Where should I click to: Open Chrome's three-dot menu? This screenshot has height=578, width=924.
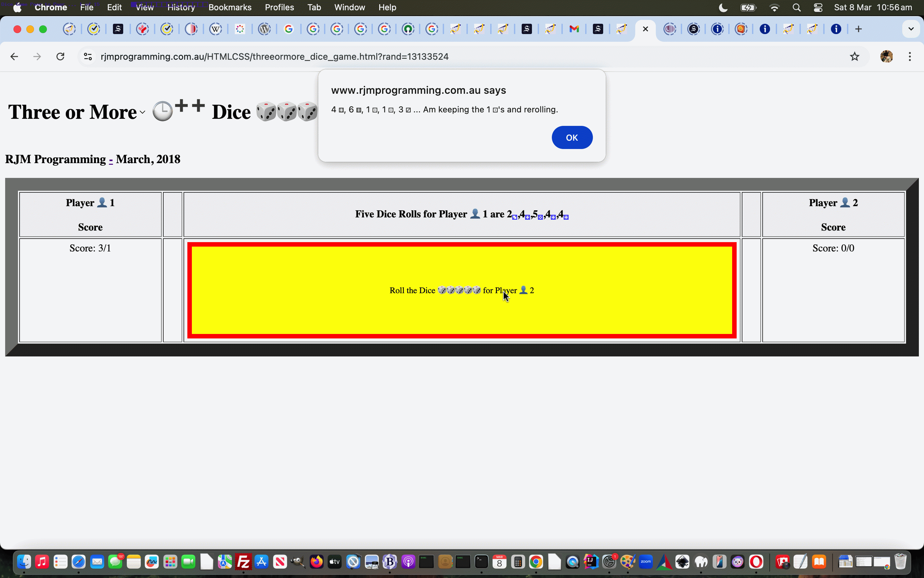(x=910, y=57)
